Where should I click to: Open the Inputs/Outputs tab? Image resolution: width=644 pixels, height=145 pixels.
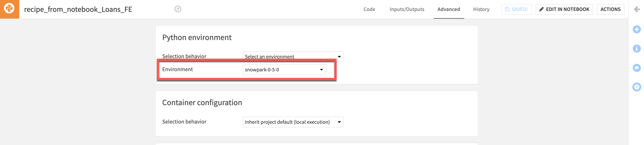point(407,9)
